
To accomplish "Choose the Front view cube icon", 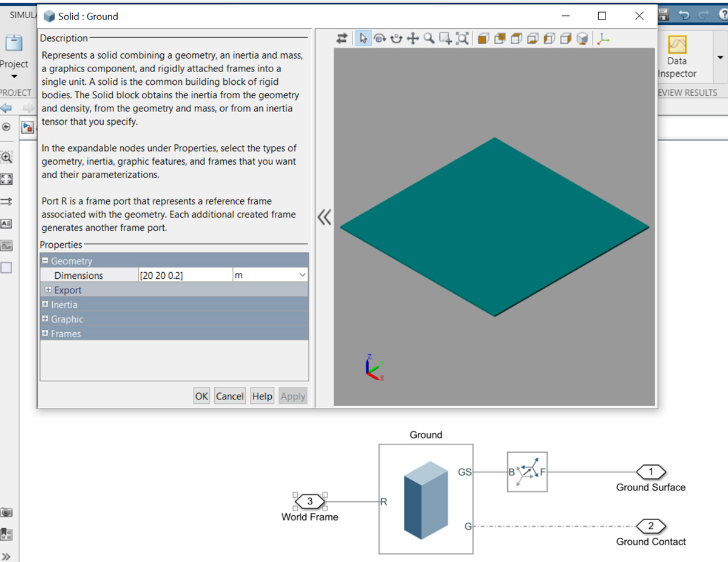I will coord(482,38).
